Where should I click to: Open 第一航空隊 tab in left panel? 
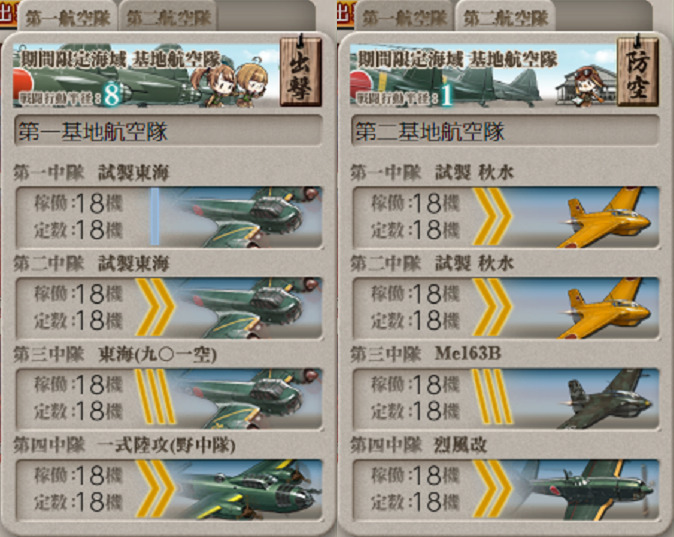[x=67, y=17]
